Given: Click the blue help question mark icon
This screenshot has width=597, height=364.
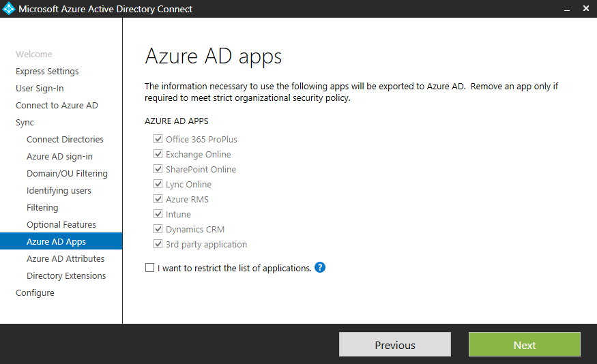Looking at the screenshot, I should (320, 267).
